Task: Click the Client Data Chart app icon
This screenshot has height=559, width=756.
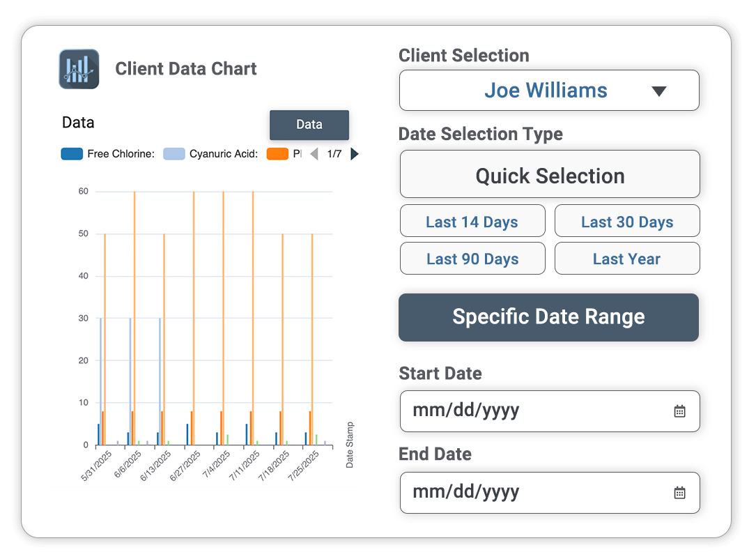Action: pyautogui.click(x=79, y=69)
